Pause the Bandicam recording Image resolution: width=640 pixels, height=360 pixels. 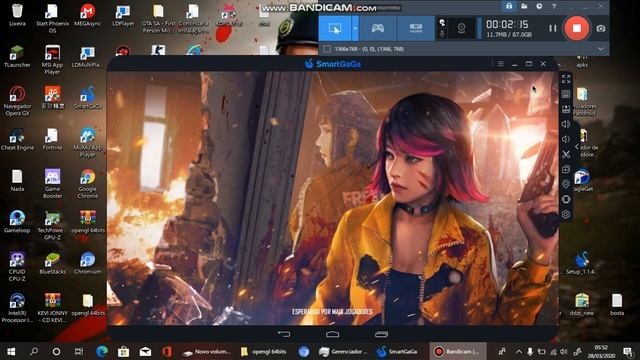point(553,28)
